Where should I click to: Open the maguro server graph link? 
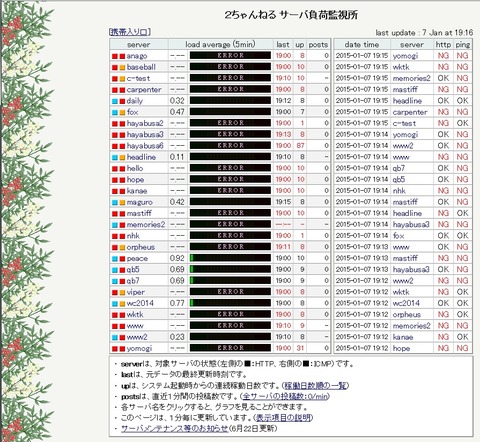(140, 202)
